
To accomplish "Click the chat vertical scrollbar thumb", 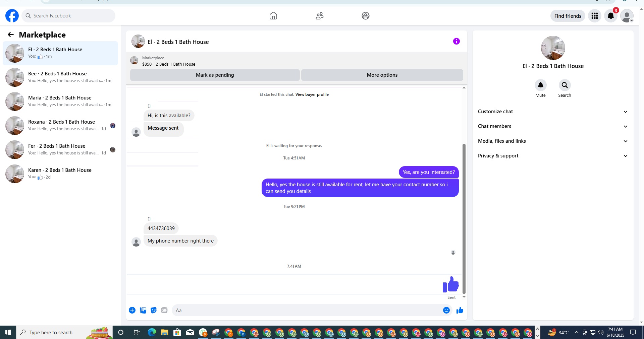I will click(464, 219).
